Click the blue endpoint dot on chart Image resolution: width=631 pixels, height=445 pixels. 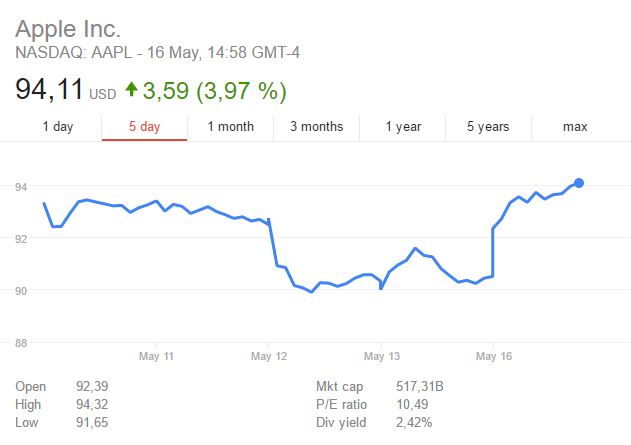[x=579, y=183]
